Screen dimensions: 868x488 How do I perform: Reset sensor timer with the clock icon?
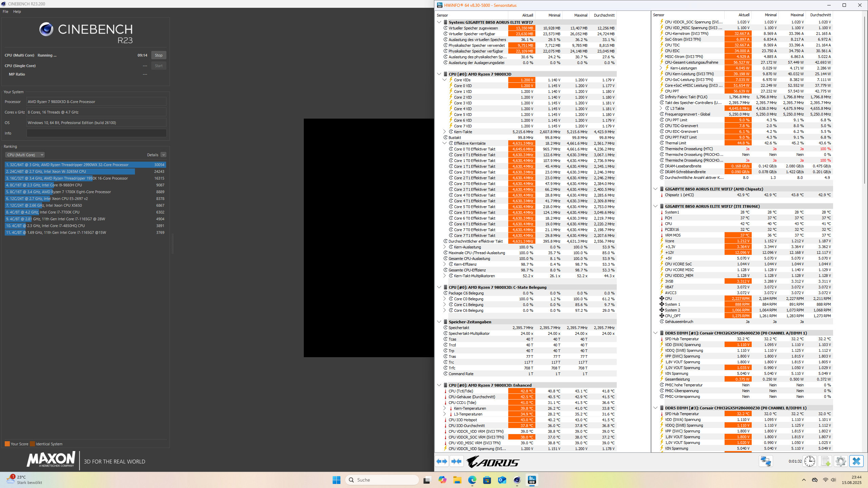coord(810,461)
